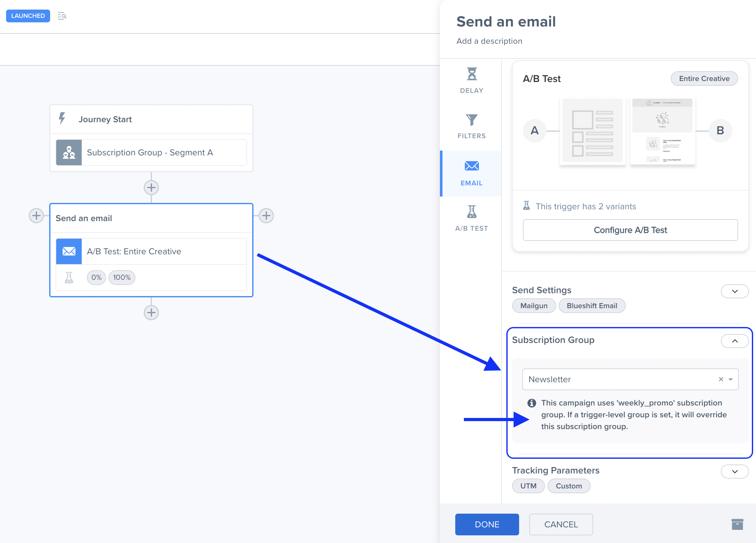The width and height of the screenshot is (756, 543).
Task: Click the flask icon in the trigger card
Action: [69, 278]
